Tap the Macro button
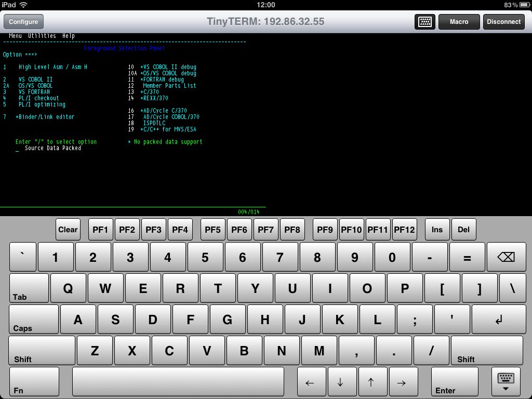The height and width of the screenshot is (399, 532). (459, 21)
